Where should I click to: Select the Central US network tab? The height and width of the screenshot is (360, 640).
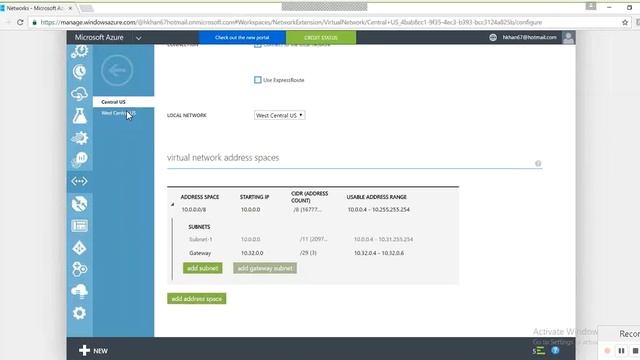click(x=123, y=102)
